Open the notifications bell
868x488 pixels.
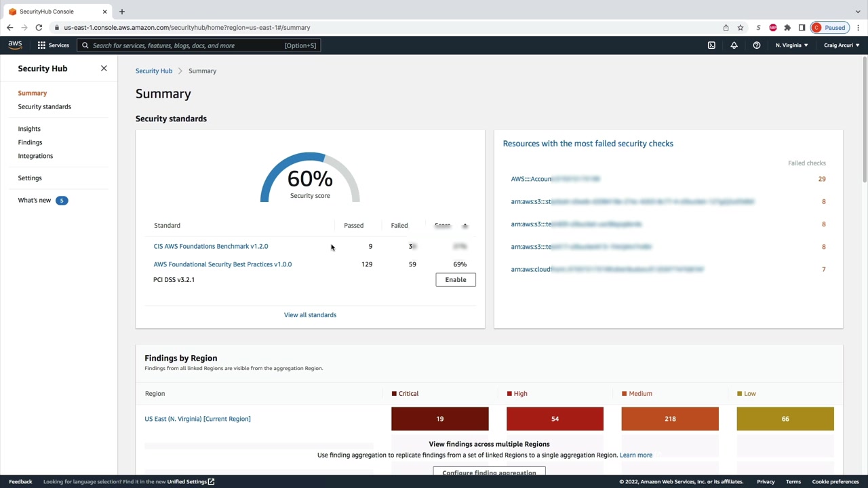click(734, 45)
